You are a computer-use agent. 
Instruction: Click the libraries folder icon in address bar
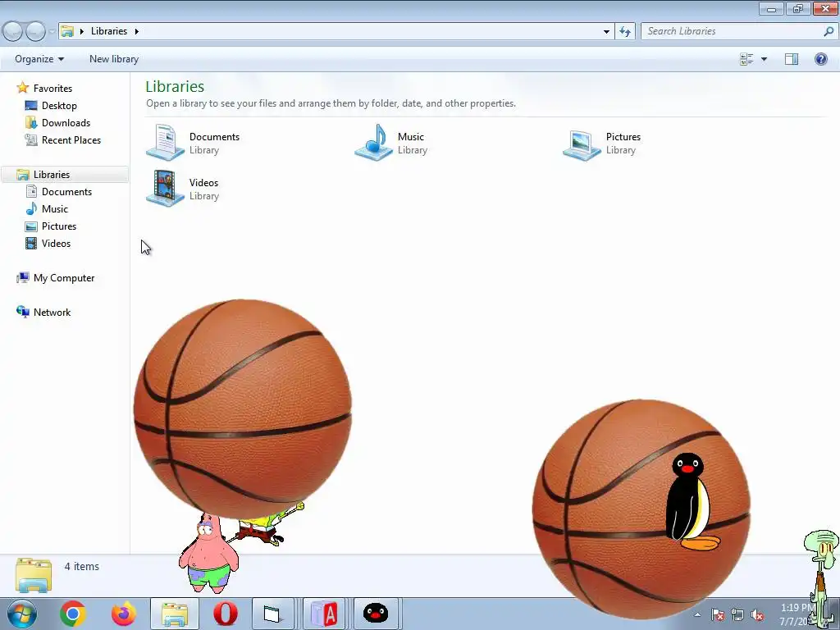[x=67, y=31]
